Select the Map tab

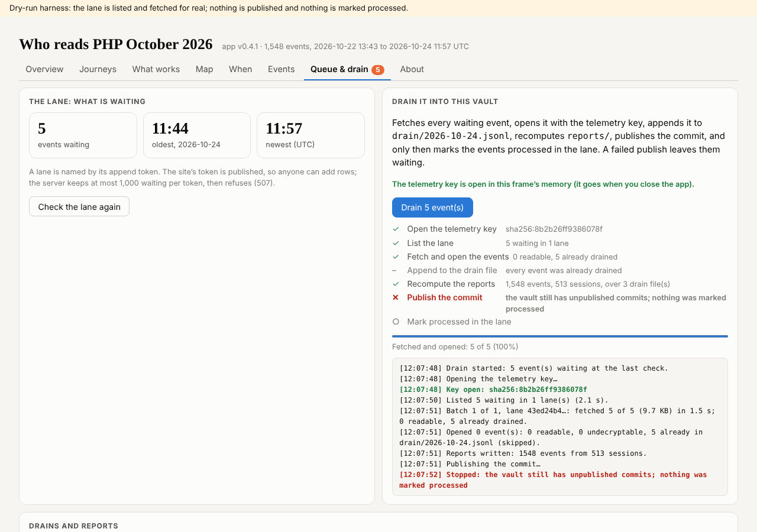pos(204,69)
